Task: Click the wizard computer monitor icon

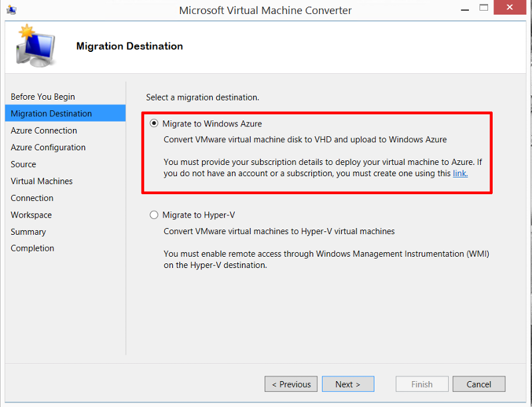Action: [35, 46]
